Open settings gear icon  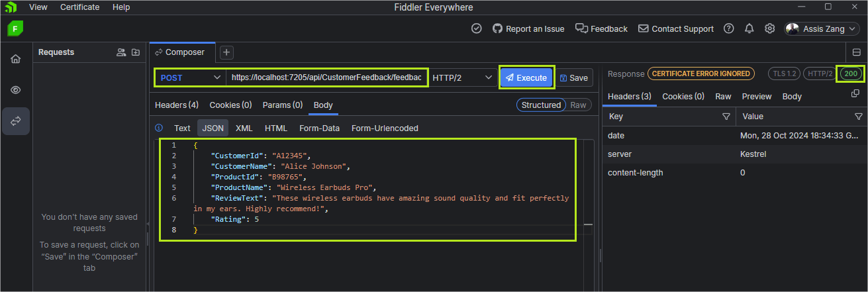tap(769, 28)
